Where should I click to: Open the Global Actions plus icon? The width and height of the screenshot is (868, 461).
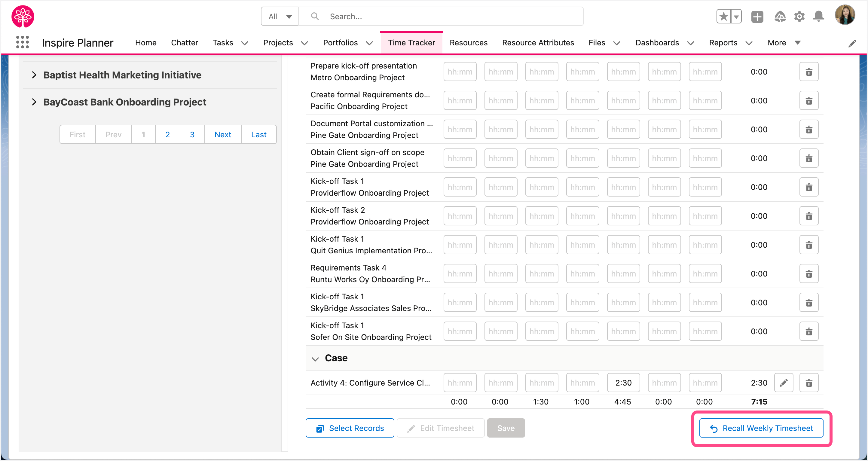point(757,16)
